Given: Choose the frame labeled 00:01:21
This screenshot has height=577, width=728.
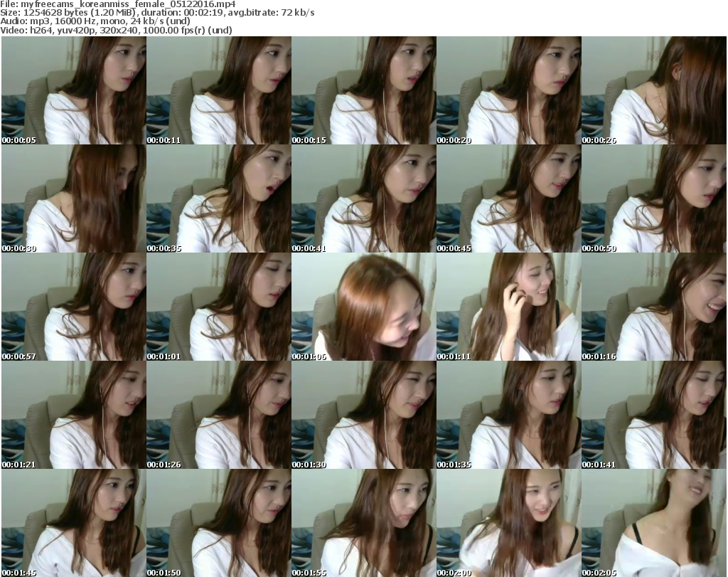Looking at the screenshot, I should (74, 415).
